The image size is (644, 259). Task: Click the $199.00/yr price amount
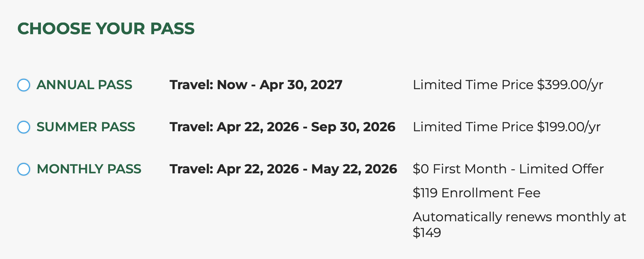(569, 127)
